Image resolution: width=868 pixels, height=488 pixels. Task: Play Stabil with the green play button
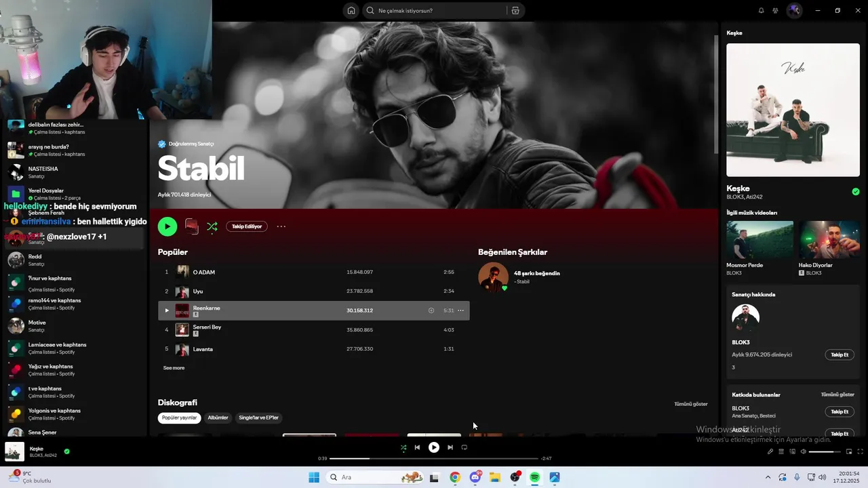click(x=167, y=226)
